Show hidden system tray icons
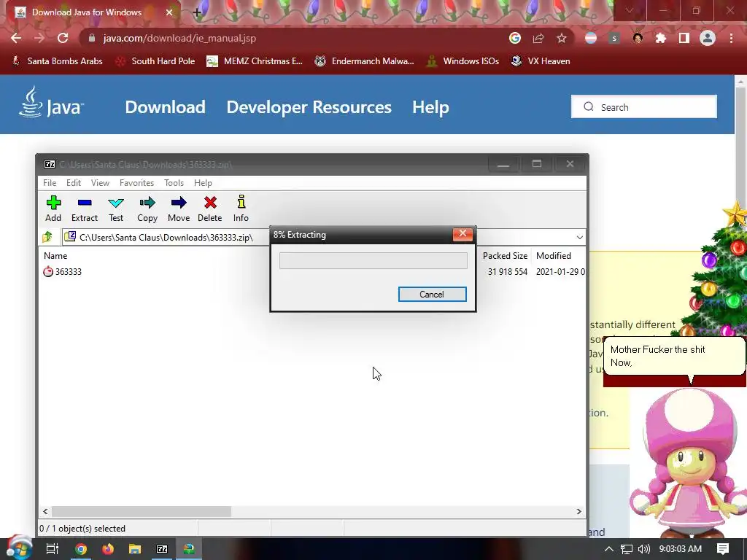 (x=609, y=549)
